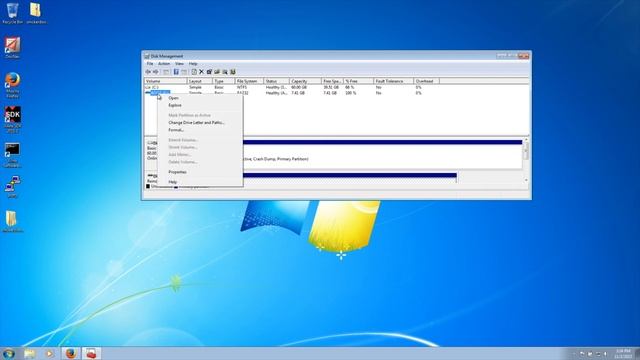Click the 60.00 GB capacity cell
Viewport: 640px width, 360px height.
pos(299,87)
